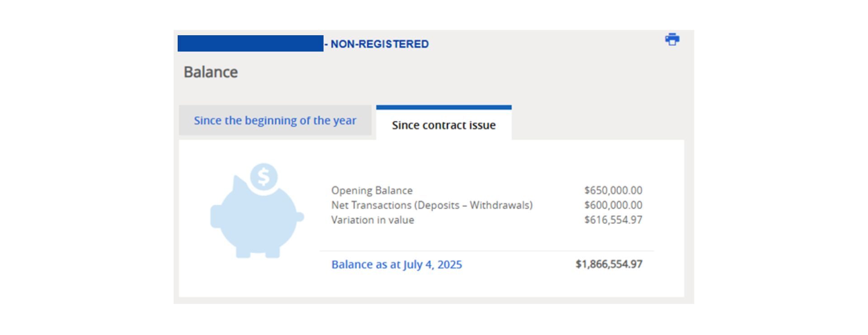Click the redacted blue account name bar

coord(250,43)
